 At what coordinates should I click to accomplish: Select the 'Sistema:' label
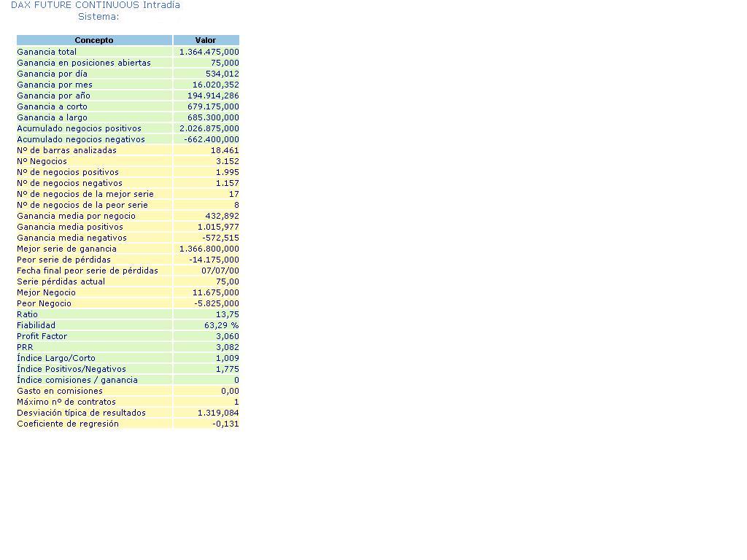click(x=98, y=17)
